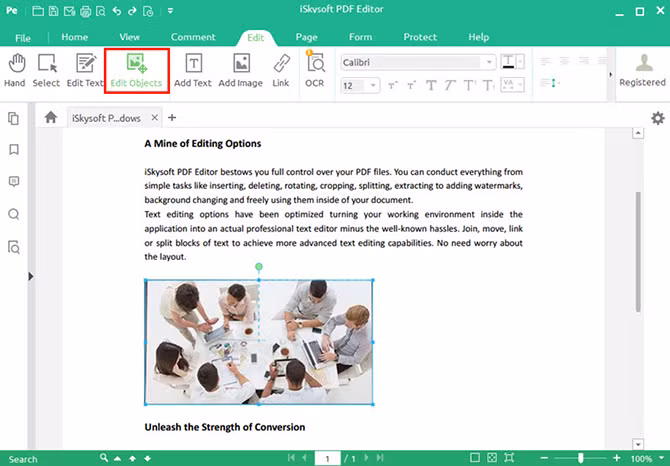Expand the Calibri font dropdown
Image resolution: width=670 pixels, height=466 pixels.
[488, 62]
